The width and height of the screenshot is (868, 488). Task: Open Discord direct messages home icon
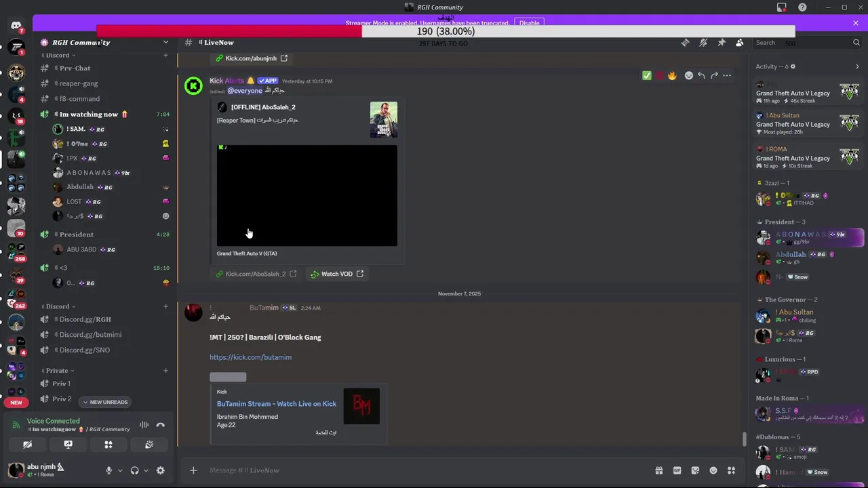[x=16, y=26]
